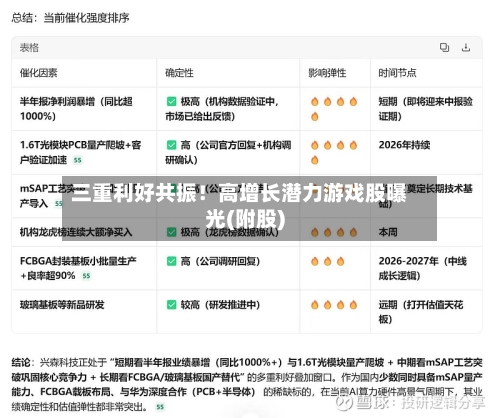The width and height of the screenshot is (500, 418).
Task: Click the copy table icon
Action: [x=444, y=48]
